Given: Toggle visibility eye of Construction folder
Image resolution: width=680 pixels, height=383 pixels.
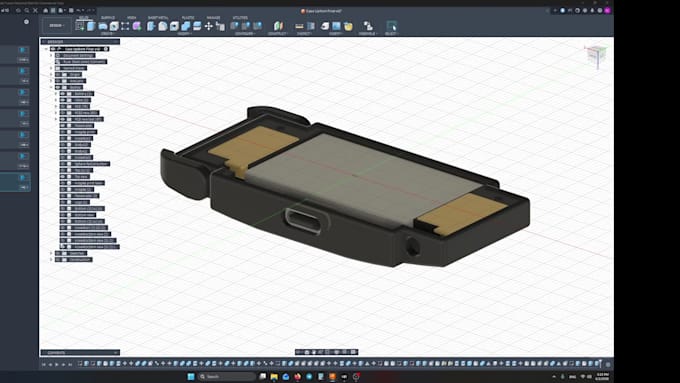Looking at the screenshot, I should pyautogui.click(x=58, y=259).
